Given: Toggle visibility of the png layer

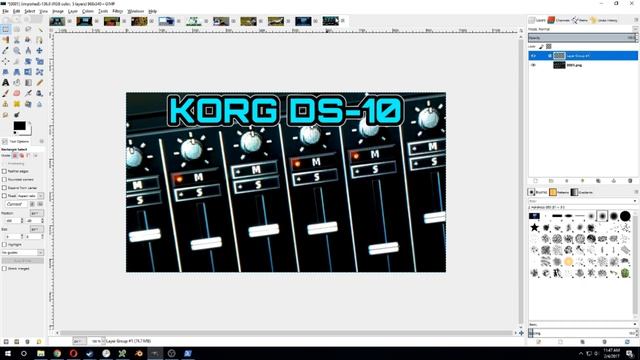Looking at the screenshot, I should [x=533, y=65].
